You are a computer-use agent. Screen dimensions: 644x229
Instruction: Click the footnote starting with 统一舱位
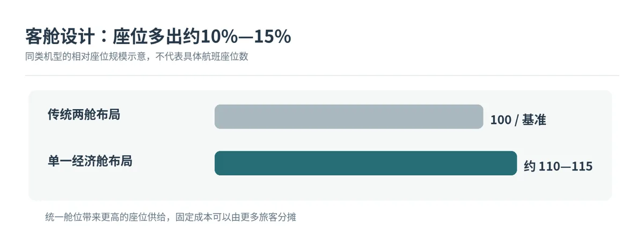coord(171,217)
